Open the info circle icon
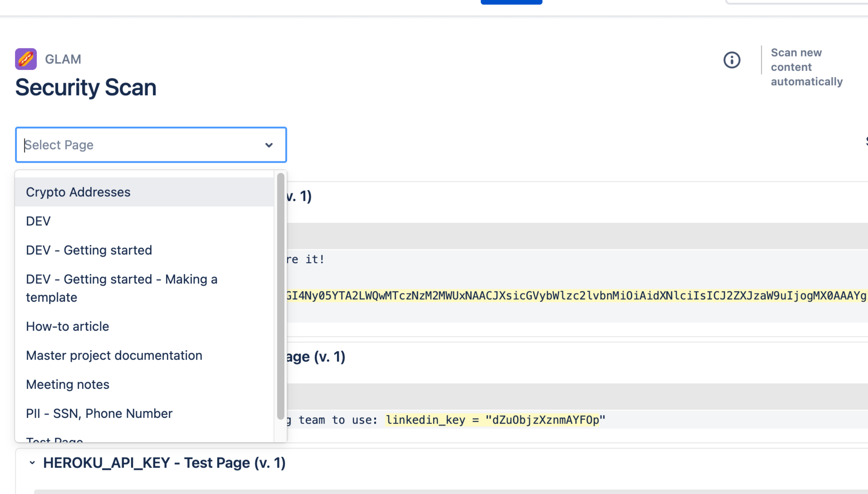The image size is (868, 494). 731,60
